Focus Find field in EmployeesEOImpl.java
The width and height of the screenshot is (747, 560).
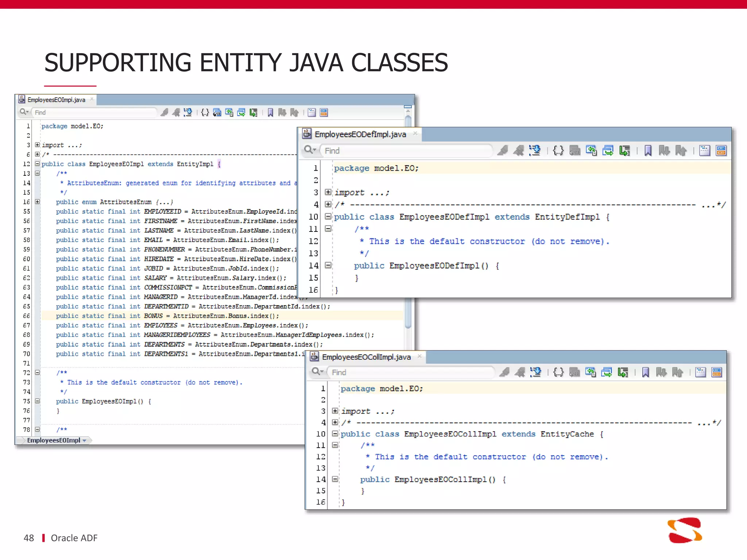click(95, 112)
